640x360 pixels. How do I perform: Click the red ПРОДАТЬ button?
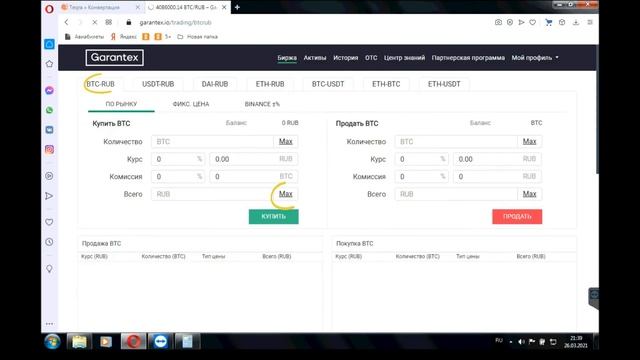[x=517, y=216]
